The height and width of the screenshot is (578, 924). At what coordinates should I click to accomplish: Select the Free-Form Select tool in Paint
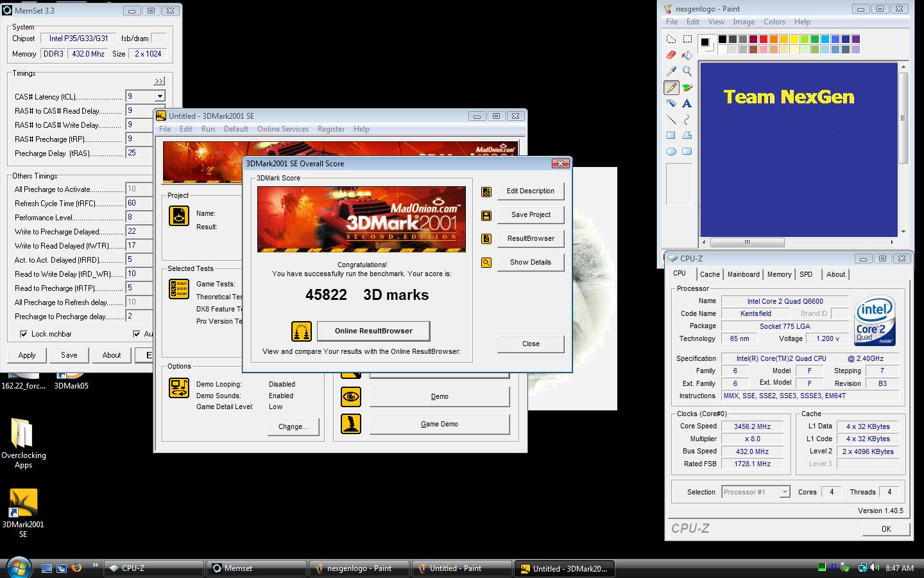[x=671, y=39]
